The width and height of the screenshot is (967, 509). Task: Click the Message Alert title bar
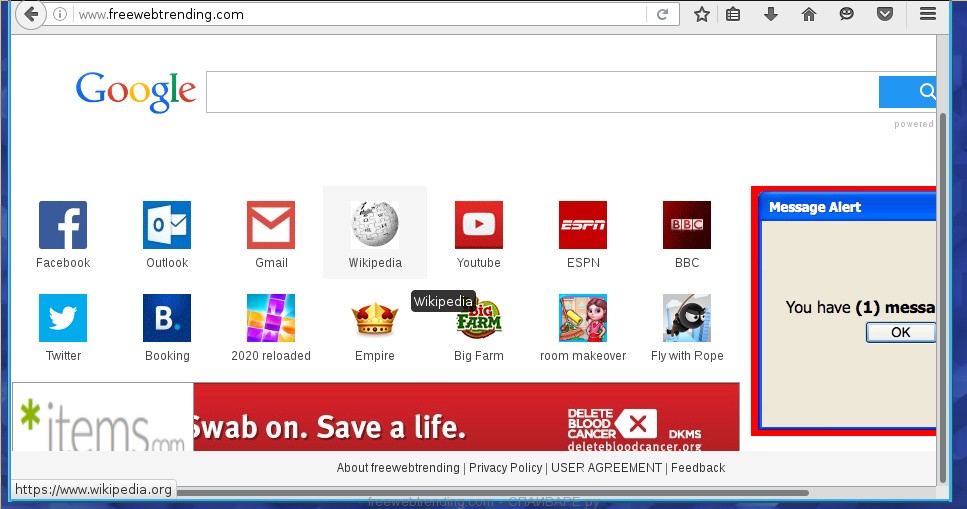(848, 207)
